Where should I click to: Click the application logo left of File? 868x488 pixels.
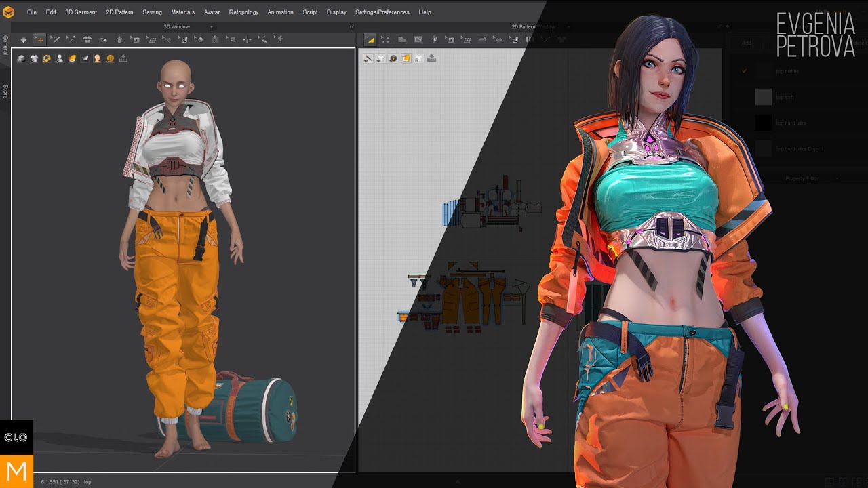point(9,12)
